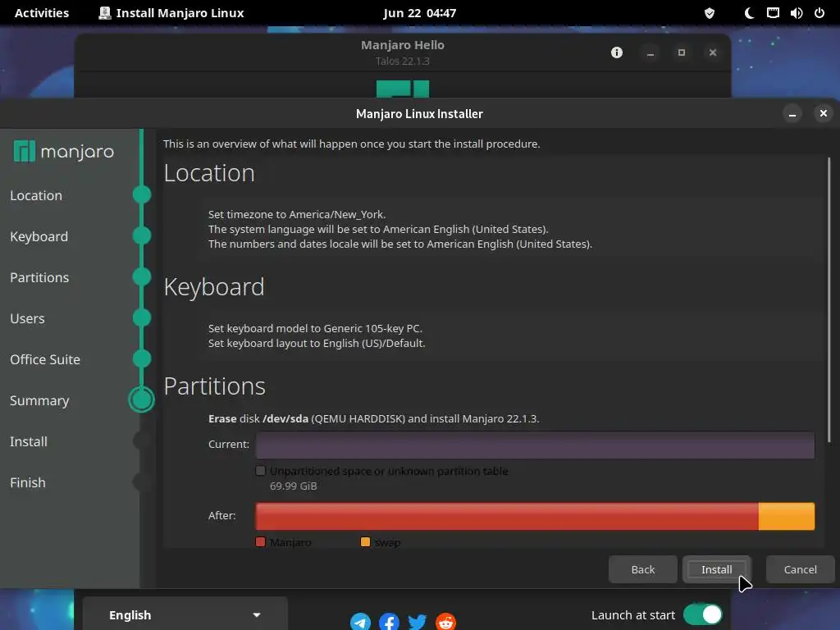
Task: Select the Users step in sidebar
Action: point(27,319)
